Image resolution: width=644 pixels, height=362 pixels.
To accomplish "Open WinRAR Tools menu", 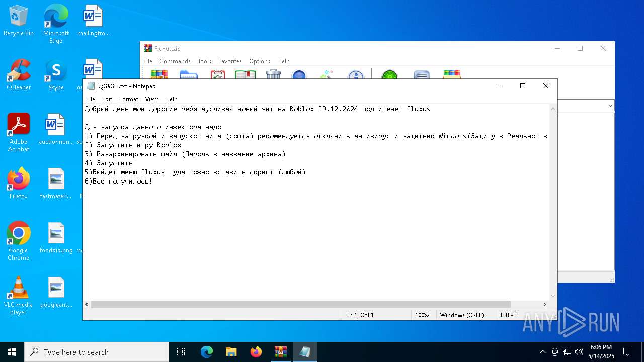I will (x=204, y=61).
